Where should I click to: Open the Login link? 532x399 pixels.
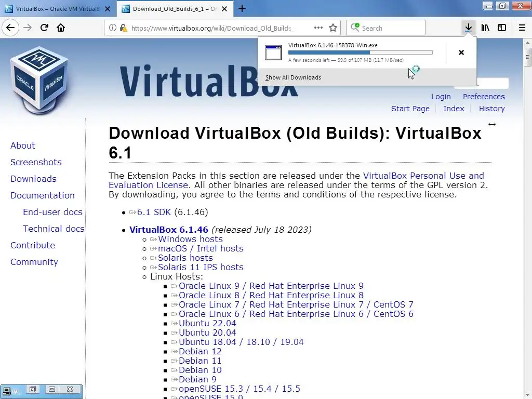point(441,97)
